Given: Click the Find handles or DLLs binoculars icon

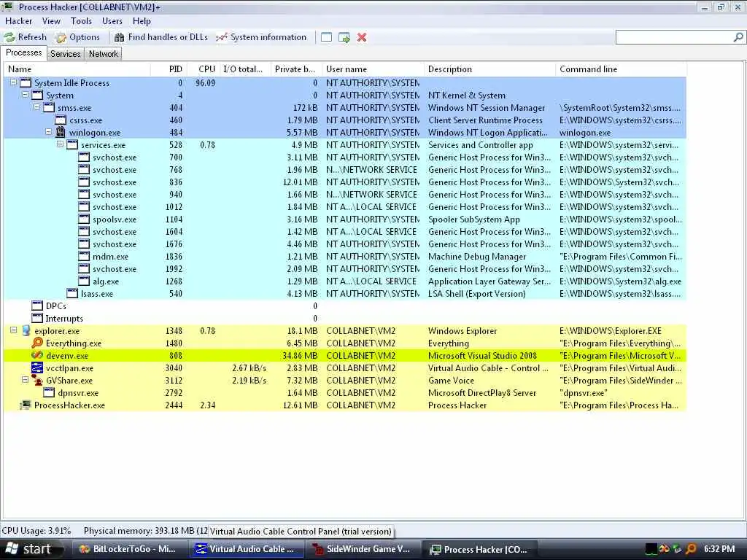Looking at the screenshot, I should pos(119,37).
